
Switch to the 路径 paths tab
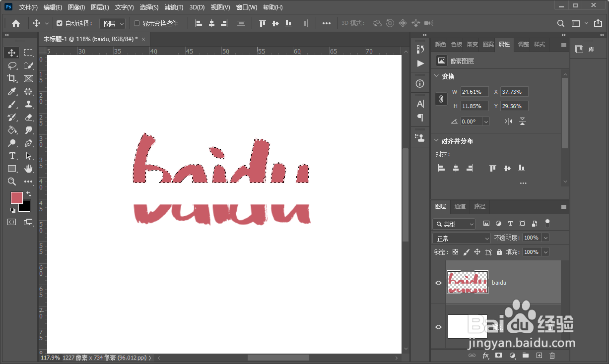(480, 206)
